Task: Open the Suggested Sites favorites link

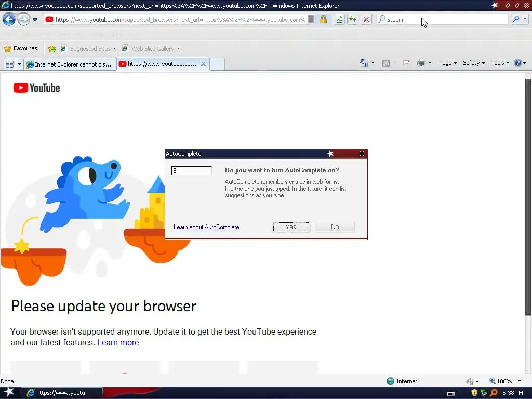Action: (86, 48)
